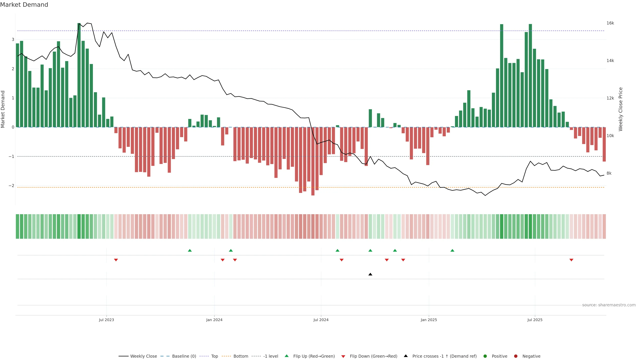Click the Market Demand chart title
Image resolution: width=644 pixels, height=362 pixels.
[x=24, y=5]
